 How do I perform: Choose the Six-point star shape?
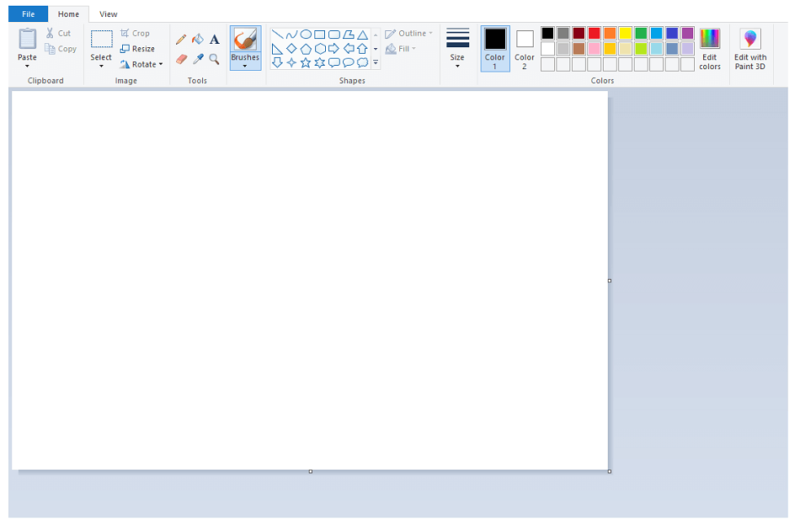[320, 63]
